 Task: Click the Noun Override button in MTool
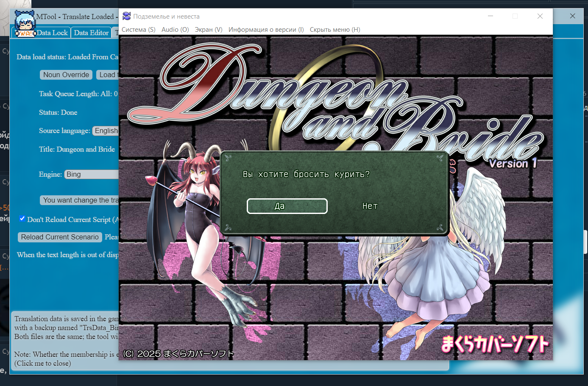(66, 75)
